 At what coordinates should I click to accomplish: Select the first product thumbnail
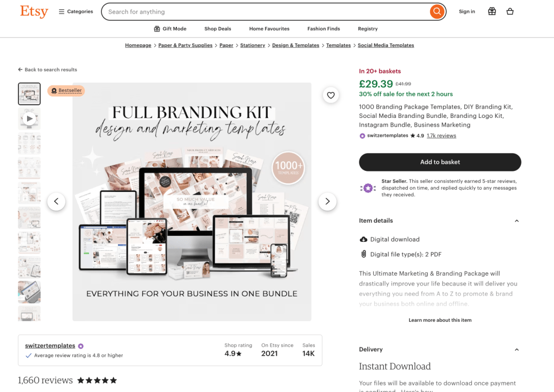tap(29, 94)
